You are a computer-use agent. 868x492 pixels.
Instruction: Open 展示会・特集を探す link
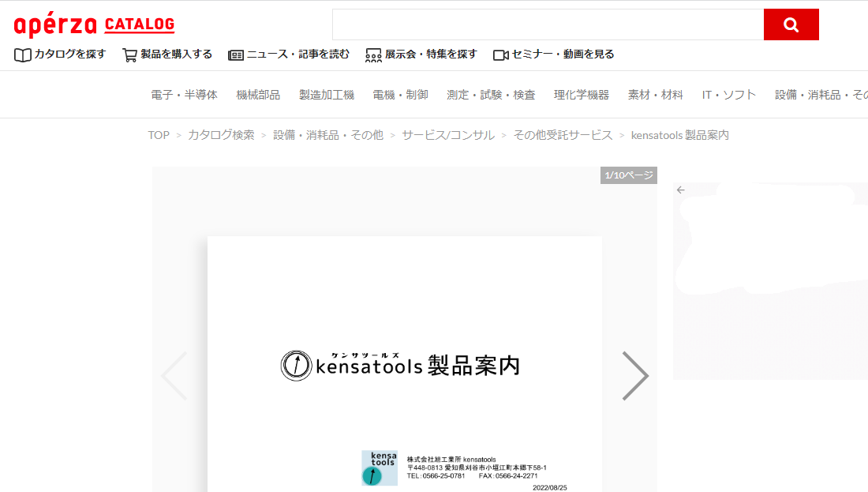tap(431, 54)
